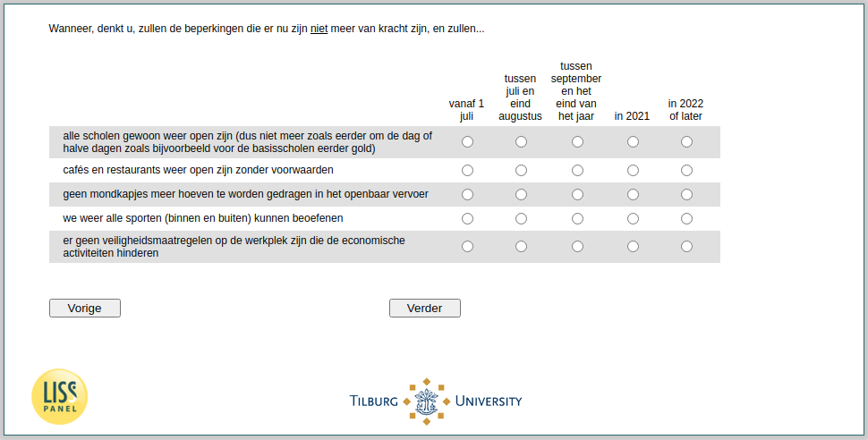Select 'tussen september en het eind' for mondkapjes row
Image resolution: width=868 pixels, height=440 pixels.
click(577, 195)
